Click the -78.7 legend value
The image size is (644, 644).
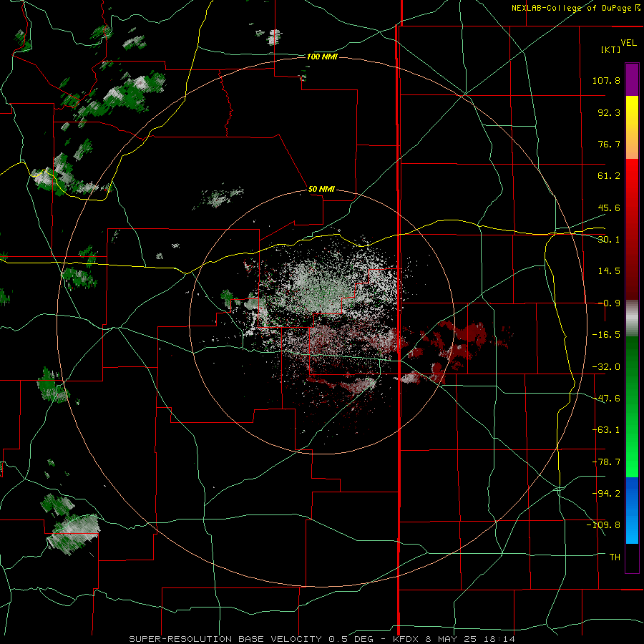(606, 462)
